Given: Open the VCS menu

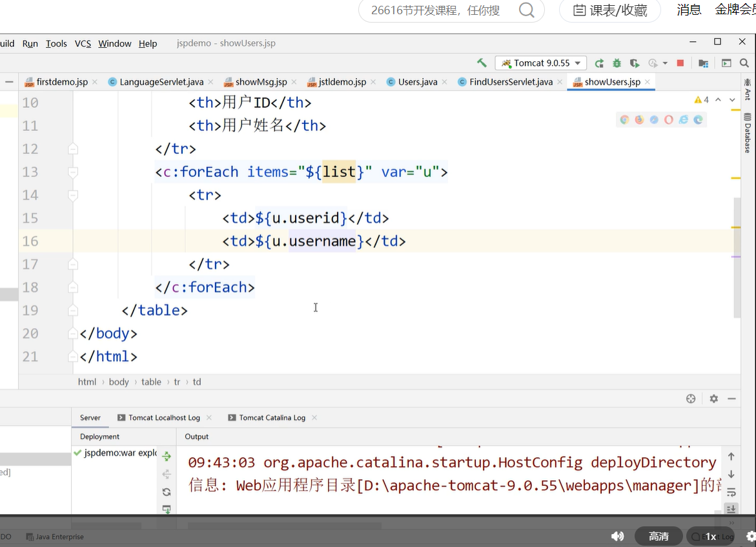Looking at the screenshot, I should pos(83,43).
